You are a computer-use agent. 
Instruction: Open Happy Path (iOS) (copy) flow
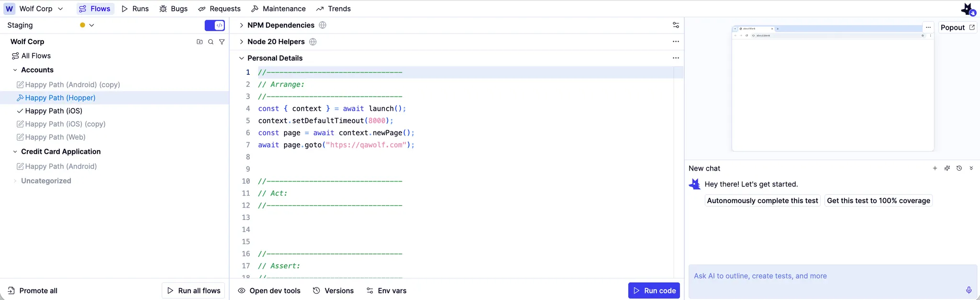(61, 124)
